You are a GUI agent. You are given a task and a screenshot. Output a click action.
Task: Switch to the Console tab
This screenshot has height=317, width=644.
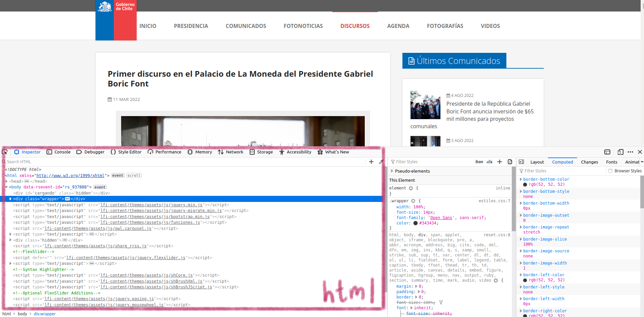coord(62,152)
